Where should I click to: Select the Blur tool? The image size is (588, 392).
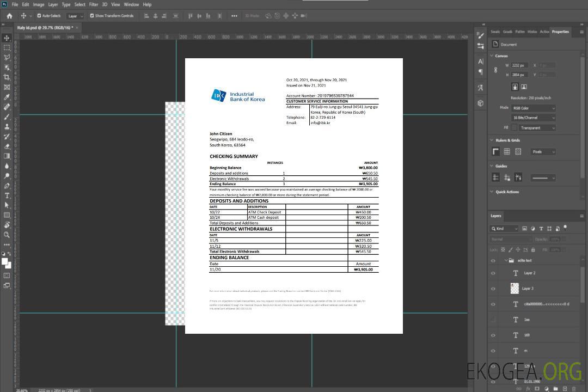click(7, 166)
